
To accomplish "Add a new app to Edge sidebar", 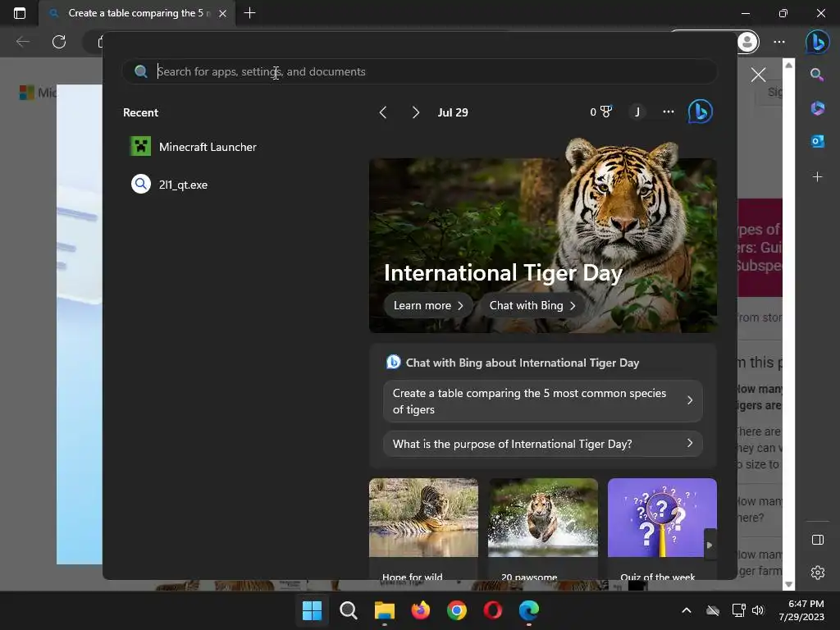I will [x=817, y=177].
